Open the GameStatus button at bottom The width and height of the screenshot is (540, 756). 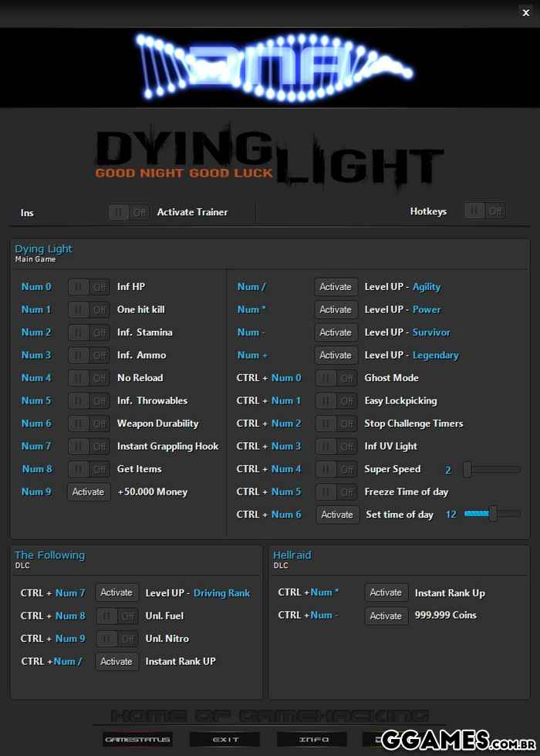pyautogui.click(x=137, y=739)
